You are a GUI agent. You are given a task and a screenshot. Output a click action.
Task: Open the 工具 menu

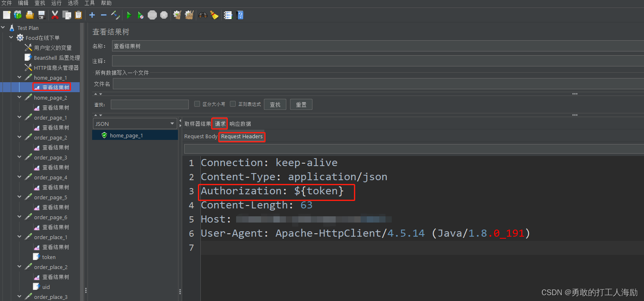coord(90,3)
